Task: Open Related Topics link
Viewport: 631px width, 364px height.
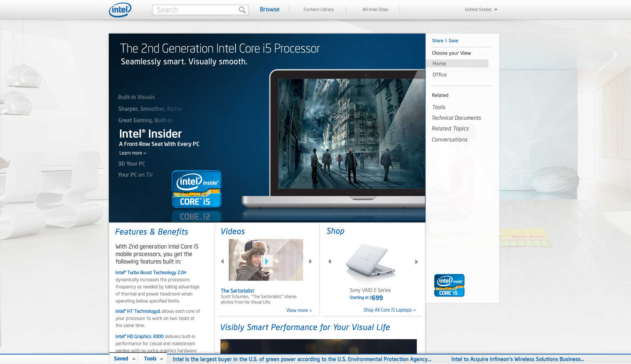Action: 450,129
